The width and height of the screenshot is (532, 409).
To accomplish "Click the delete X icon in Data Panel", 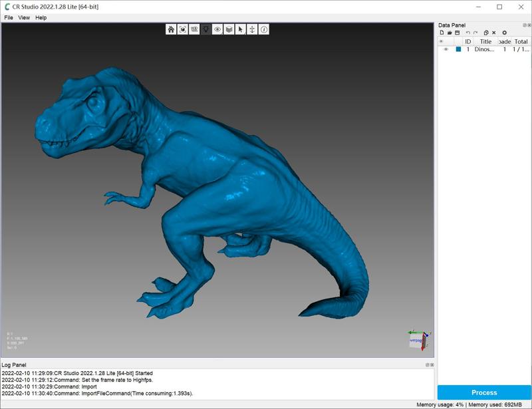I will pos(494,33).
